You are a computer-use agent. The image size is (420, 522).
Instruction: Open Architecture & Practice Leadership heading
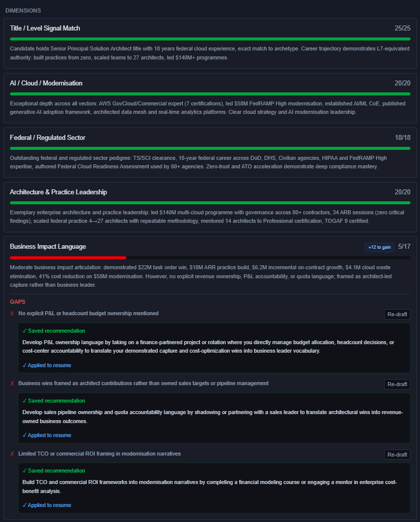[x=58, y=192]
